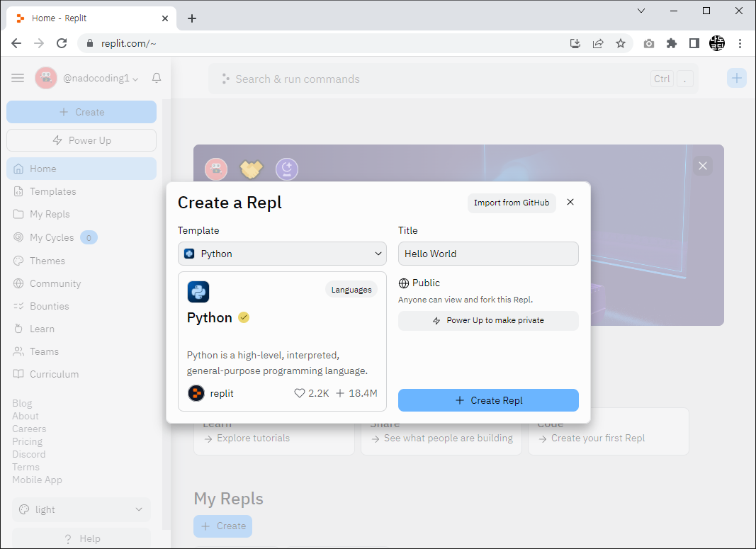Click the Languages tag on Python card
This screenshot has width=756, height=549.
[x=351, y=290]
